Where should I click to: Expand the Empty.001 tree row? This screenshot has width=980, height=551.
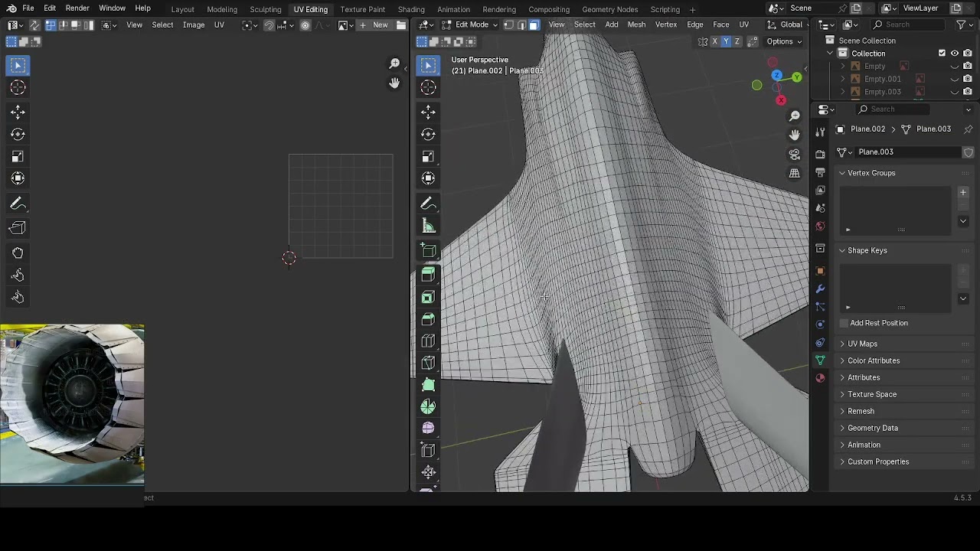[x=843, y=79]
